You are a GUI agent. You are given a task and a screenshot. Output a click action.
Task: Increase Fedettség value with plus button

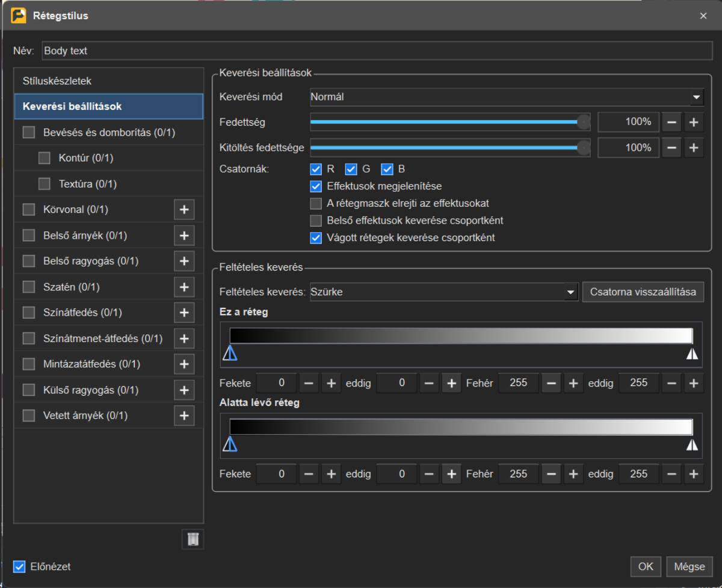tap(694, 122)
